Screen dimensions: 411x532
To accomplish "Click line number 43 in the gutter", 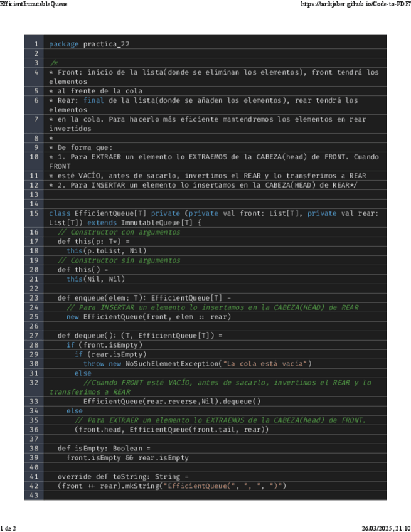I will click(x=34, y=496).
